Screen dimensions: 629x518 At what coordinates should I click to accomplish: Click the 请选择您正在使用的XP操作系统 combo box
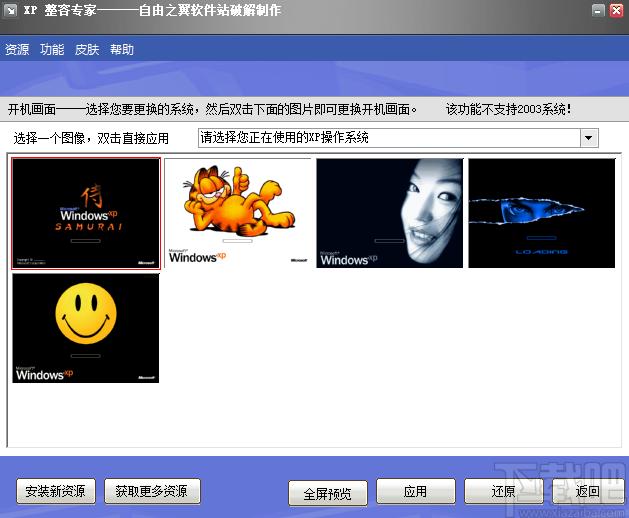pyautogui.click(x=398, y=138)
